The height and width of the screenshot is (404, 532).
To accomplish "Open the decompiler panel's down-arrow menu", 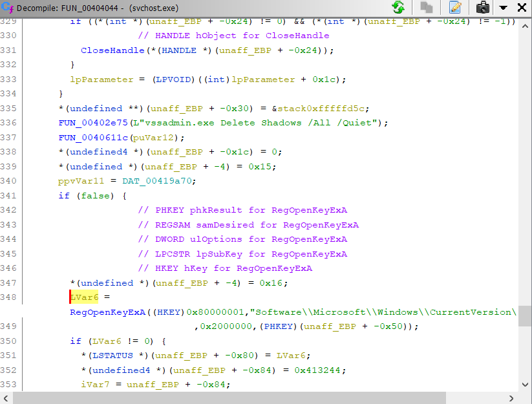I will pos(503,8).
